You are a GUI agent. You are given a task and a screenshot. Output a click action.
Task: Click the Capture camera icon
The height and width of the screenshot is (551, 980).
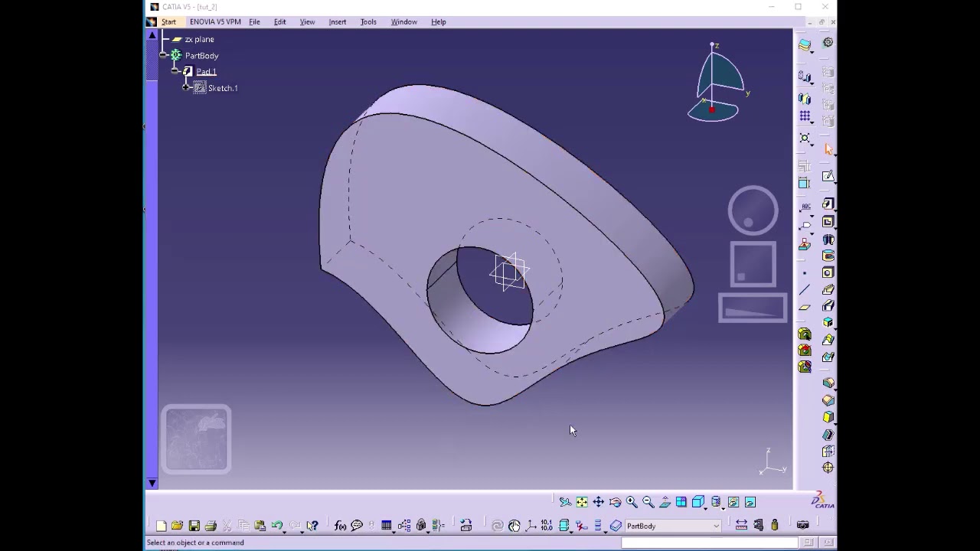click(x=802, y=526)
